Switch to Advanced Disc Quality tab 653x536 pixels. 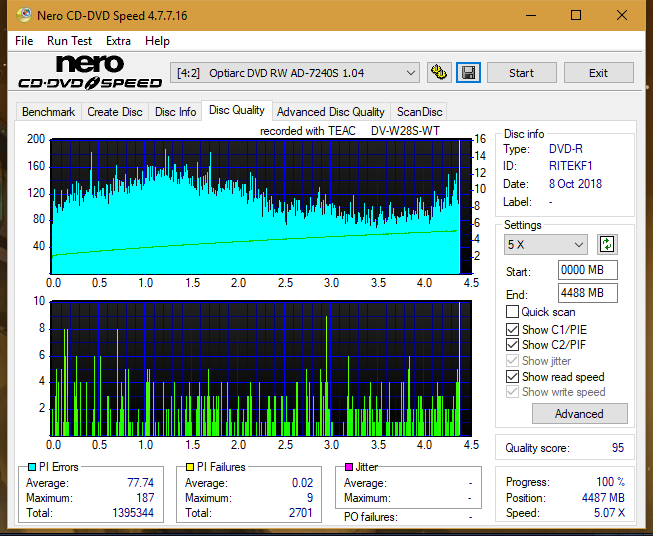coord(331,112)
